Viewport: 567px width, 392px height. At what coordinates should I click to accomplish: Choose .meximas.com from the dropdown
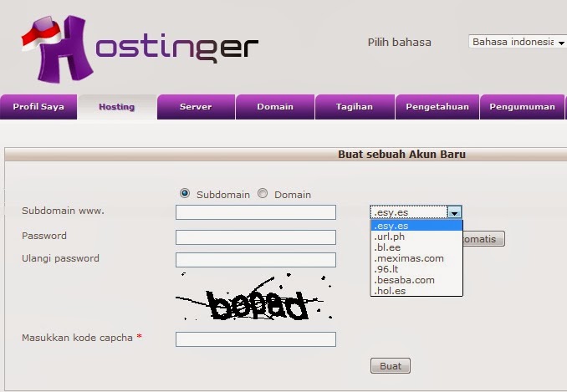tap(416, 258)
